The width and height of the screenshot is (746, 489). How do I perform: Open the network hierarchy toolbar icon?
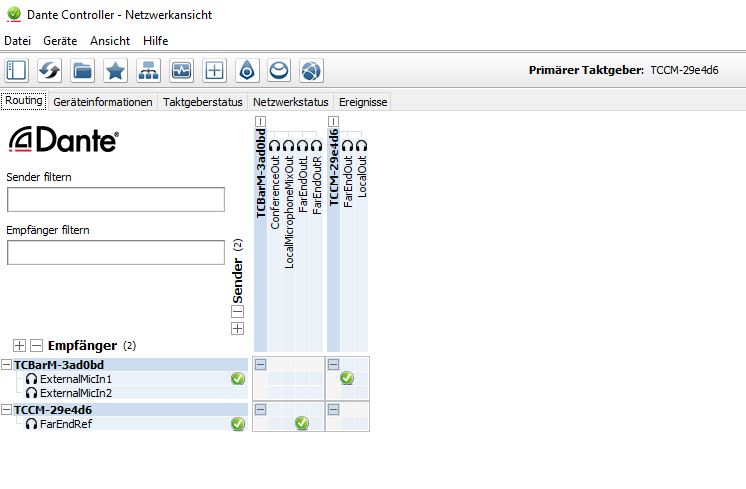[x=148, y=71]
